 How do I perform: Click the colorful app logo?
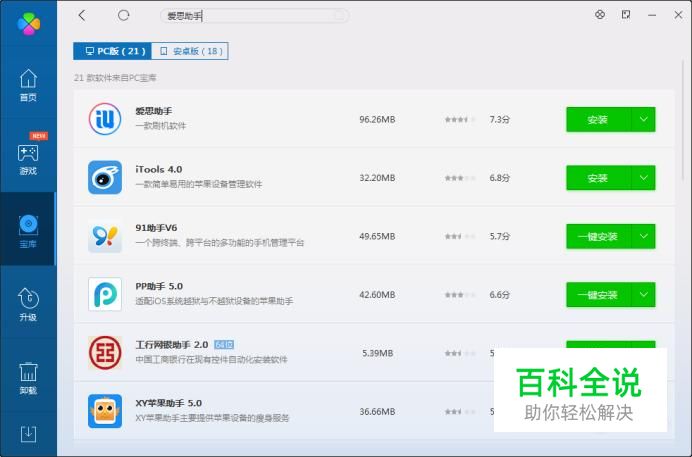tap(29, 23)
